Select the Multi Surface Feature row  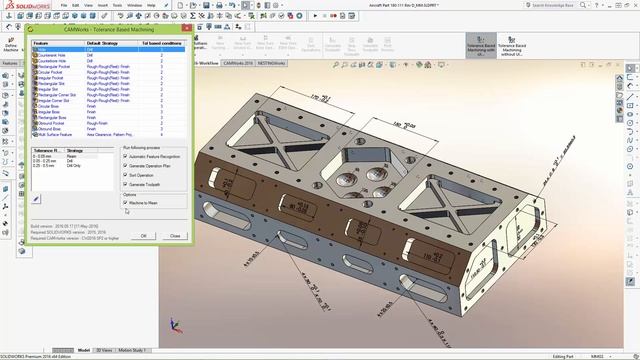pos(109,134)
